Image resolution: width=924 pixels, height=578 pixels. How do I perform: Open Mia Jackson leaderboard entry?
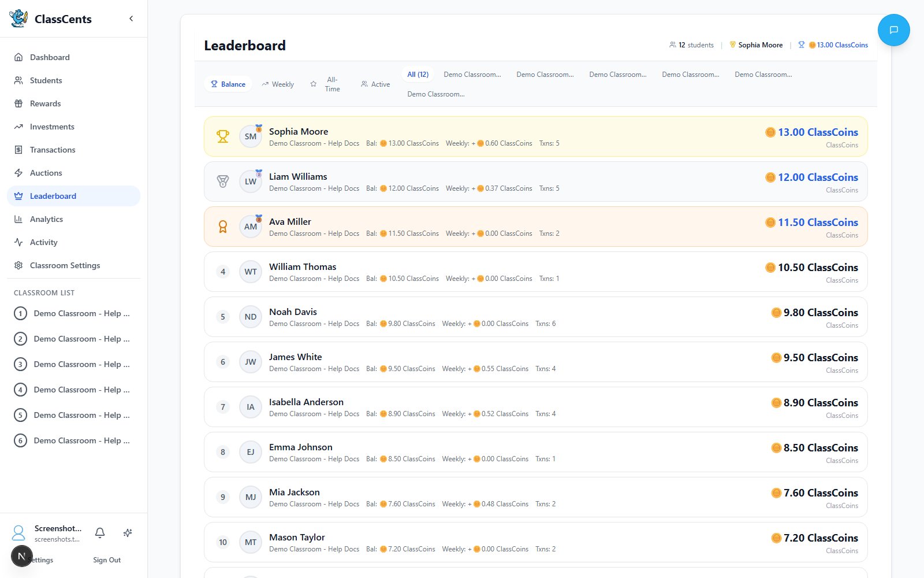coord(535,497)
